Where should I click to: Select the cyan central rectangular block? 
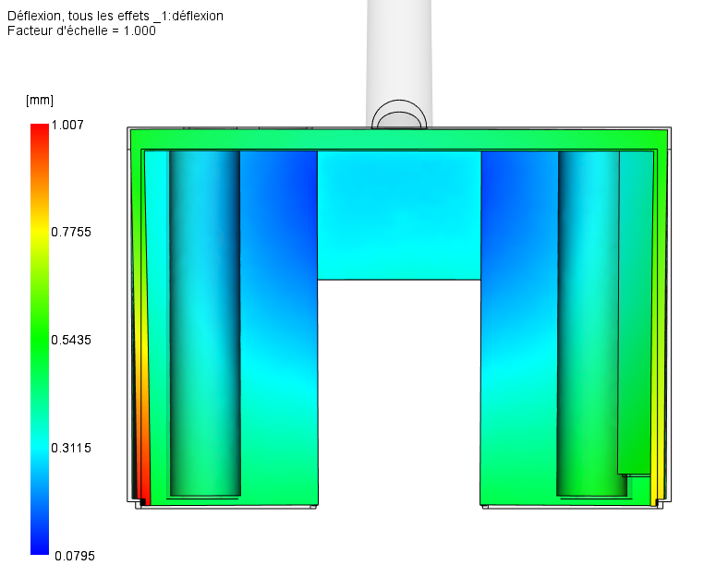(x=398, y=215)
